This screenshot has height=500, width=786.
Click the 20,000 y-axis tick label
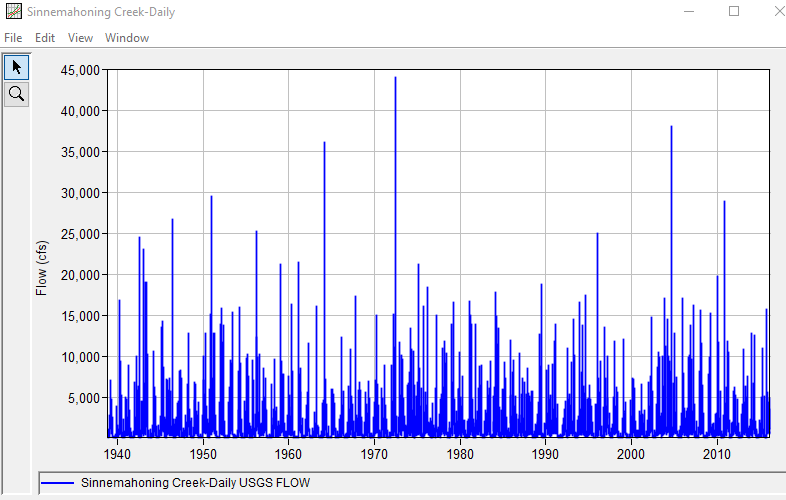click(80, 275)
